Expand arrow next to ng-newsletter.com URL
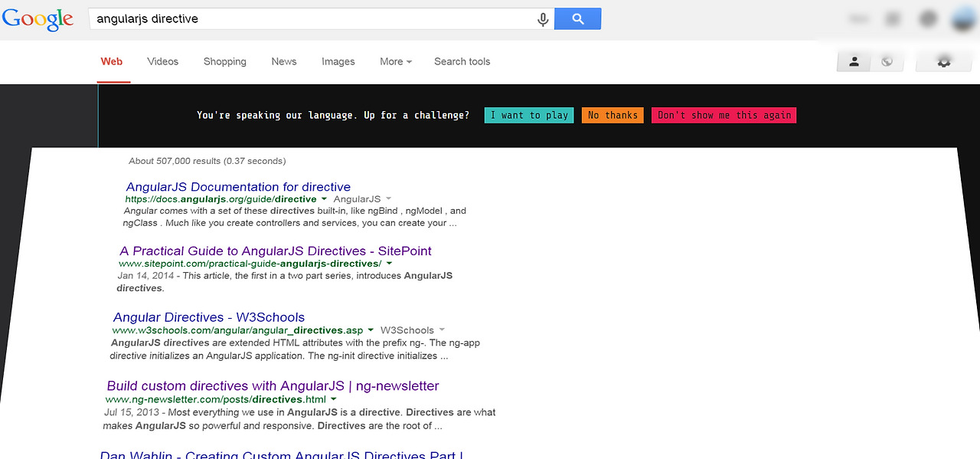Viewport: 980px width, 459px height. [x=334, y=399]
